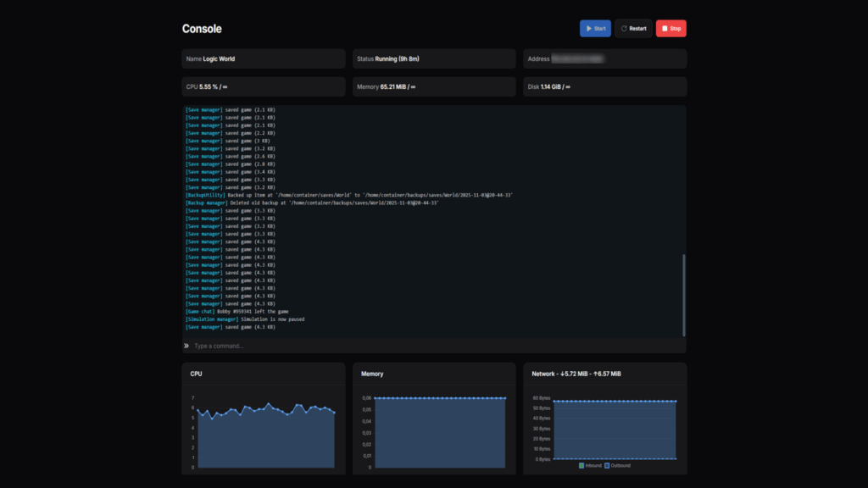
Task: Click the double-chevron command prompt icon
Action: [x=186, y=345]
